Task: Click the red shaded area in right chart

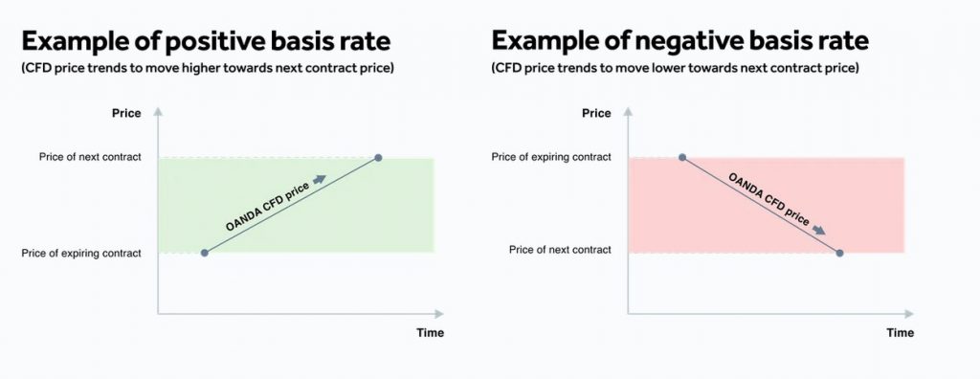Action: coord(767,205)
